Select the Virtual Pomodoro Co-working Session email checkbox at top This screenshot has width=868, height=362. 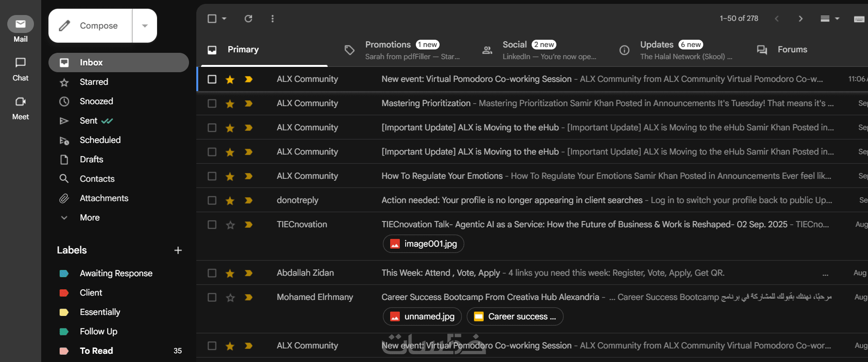tap(212, 79)
